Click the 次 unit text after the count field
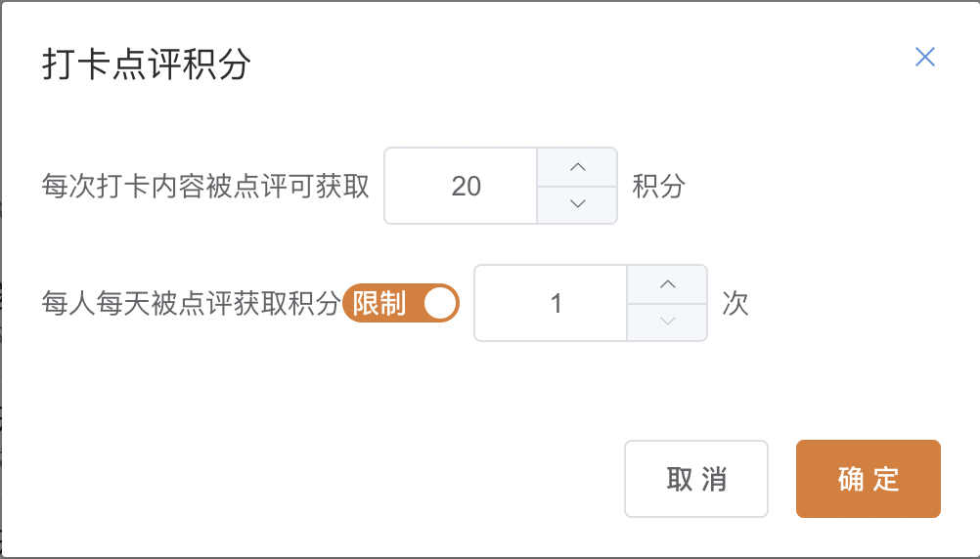Screen dimensions: 980x559 click(x=735, y=304)
